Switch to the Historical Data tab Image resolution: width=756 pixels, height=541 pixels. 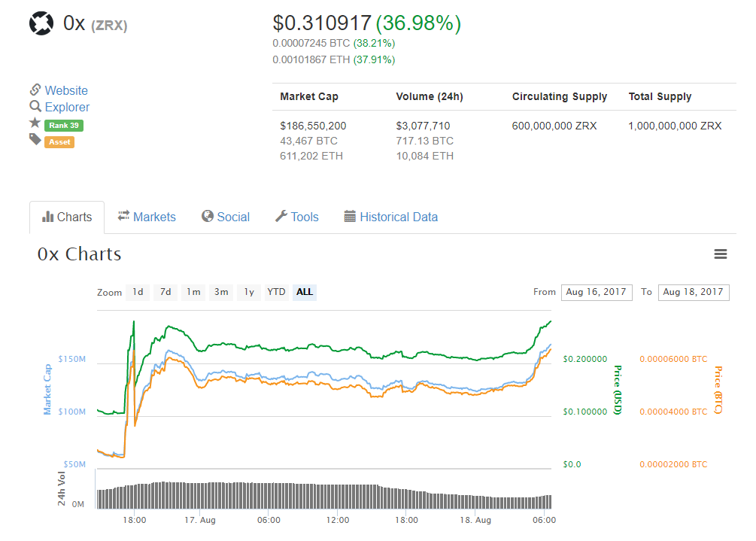point(391,217)
